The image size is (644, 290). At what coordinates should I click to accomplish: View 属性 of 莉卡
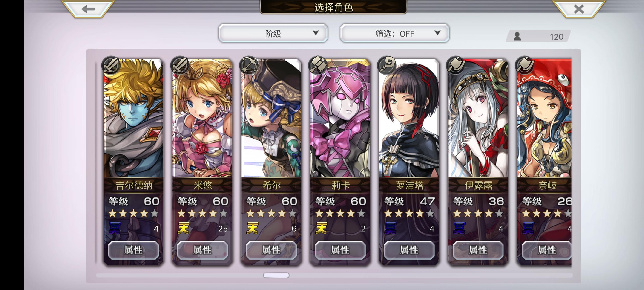(x=340, y=250)
